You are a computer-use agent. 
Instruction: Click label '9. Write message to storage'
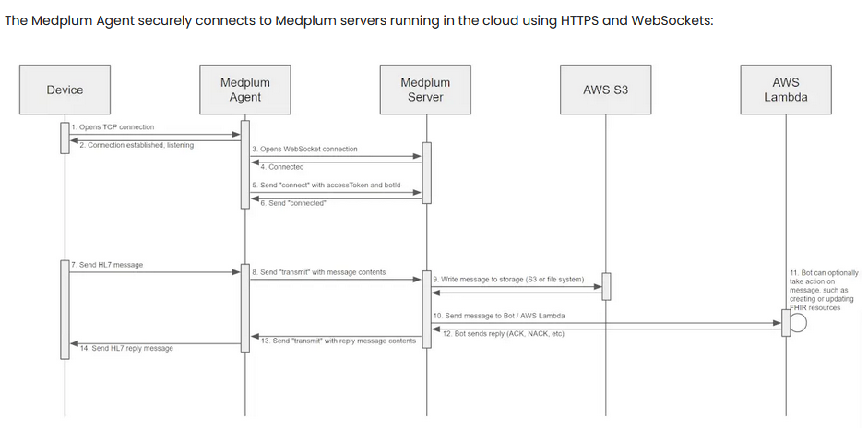click(x=508, y=279)
